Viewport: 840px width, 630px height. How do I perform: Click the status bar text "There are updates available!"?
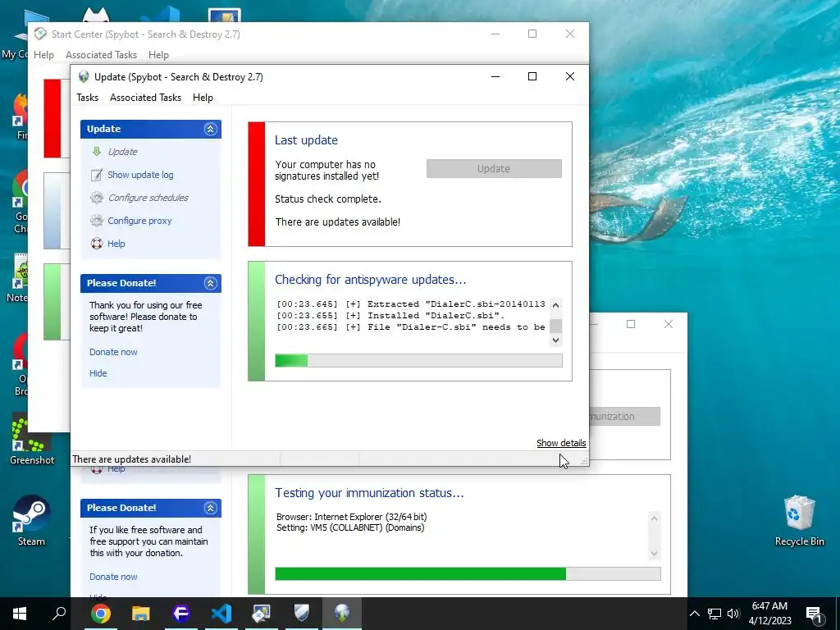(132, 459)
